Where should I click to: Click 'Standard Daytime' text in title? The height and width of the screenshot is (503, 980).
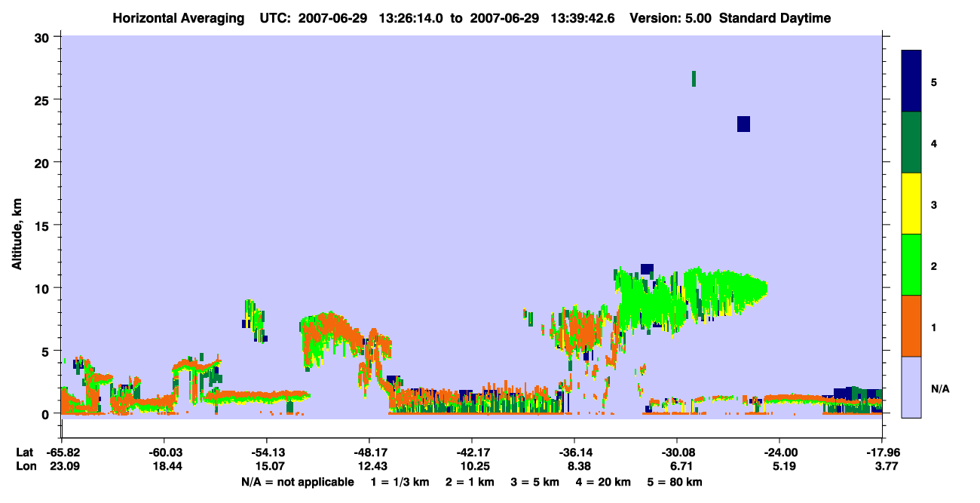pyautogui.click(x=775, y=18)
